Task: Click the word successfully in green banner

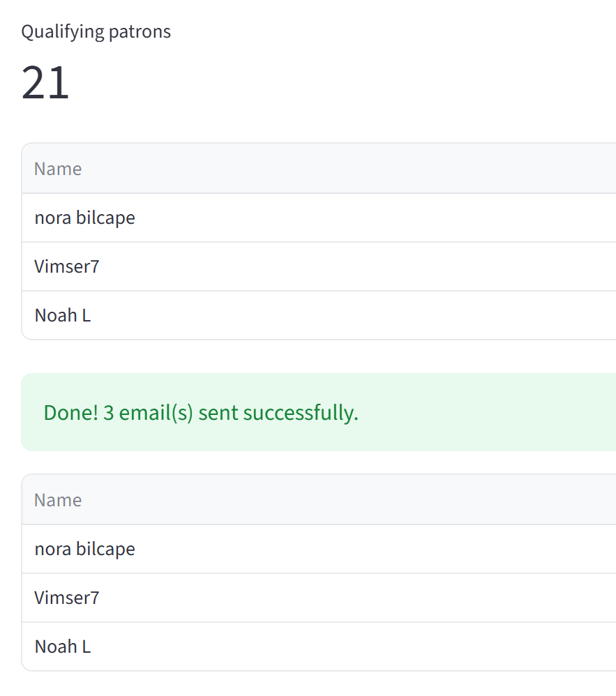Action: coord(299,413)
